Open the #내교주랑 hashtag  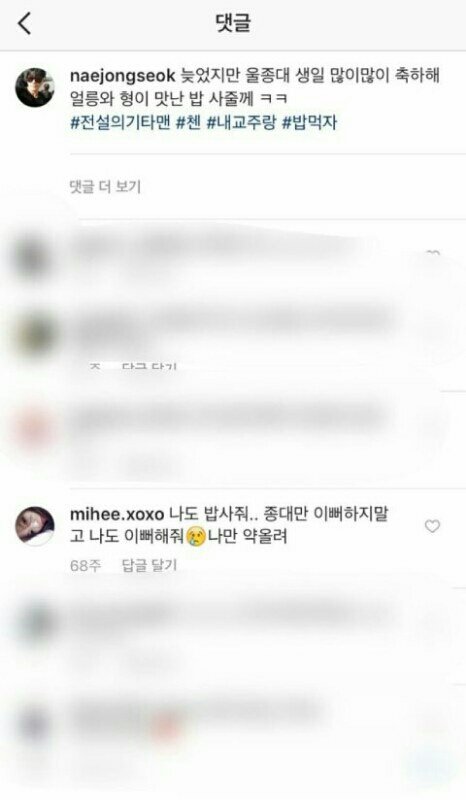pos(241,123)
